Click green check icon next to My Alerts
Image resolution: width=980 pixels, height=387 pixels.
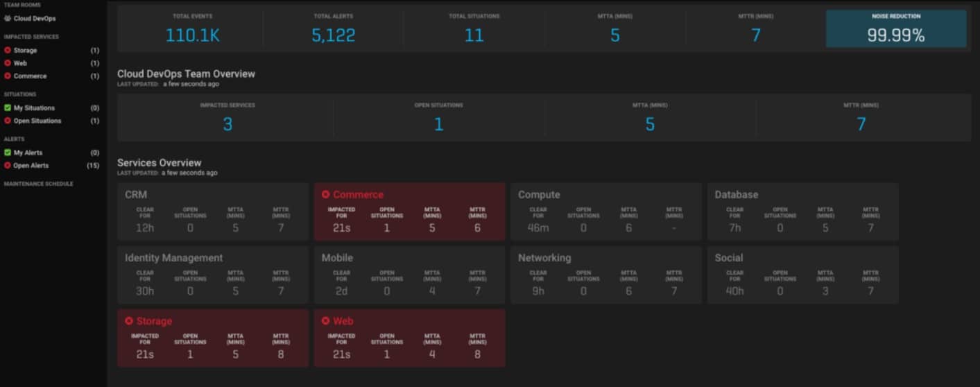pos(8,153)
